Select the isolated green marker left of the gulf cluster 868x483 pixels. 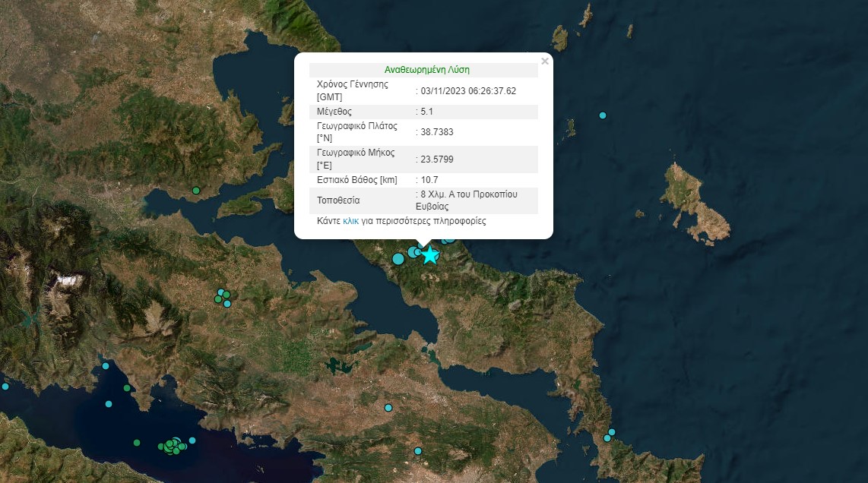pyautogui.click(x=137, y=443)
